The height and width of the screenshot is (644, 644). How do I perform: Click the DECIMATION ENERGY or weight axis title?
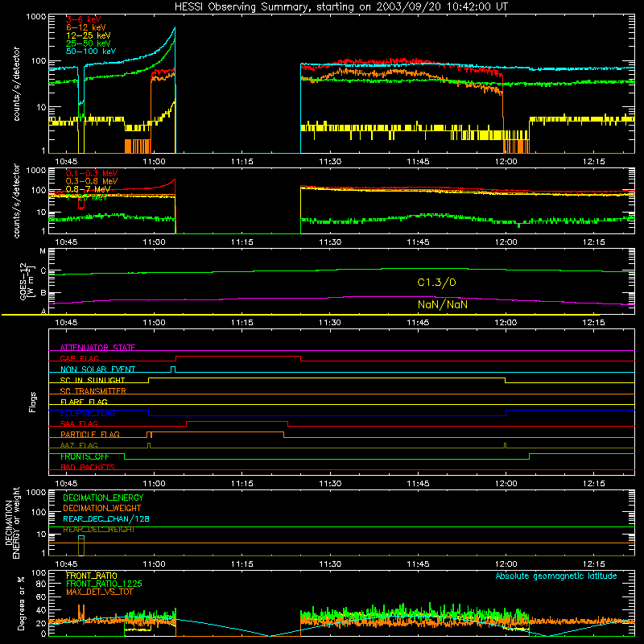pyautogui.click(x=12, y=522)
